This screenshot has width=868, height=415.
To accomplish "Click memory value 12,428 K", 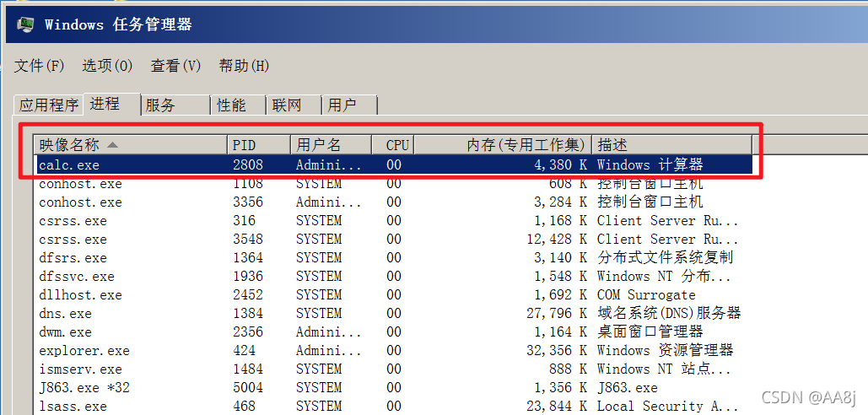I will pyautogui.click(x=557, y=240).
